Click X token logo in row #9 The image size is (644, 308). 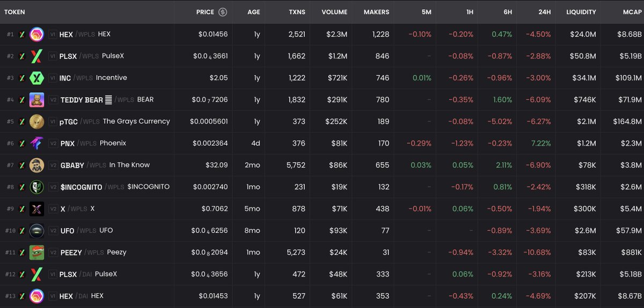click(36, 209)
